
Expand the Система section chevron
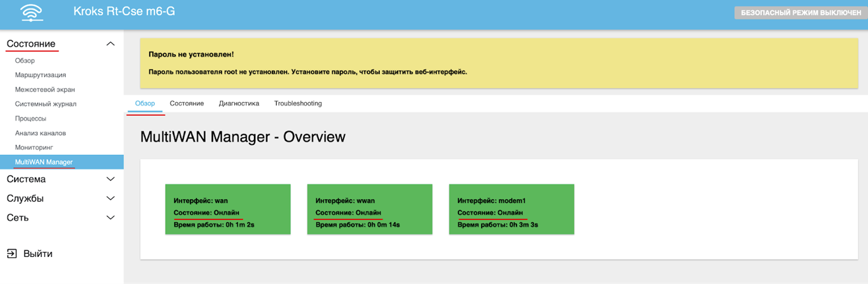pyautogui.click(x=110, y=179)
